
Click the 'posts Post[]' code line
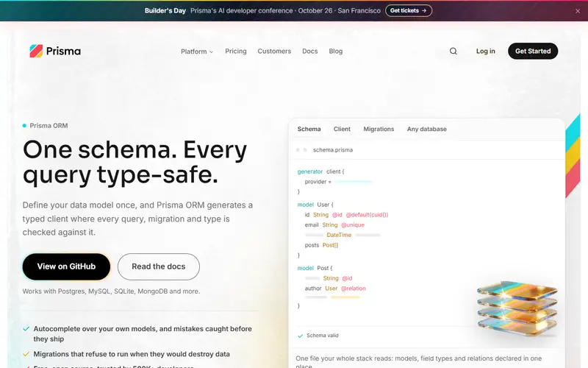[321, 245]
